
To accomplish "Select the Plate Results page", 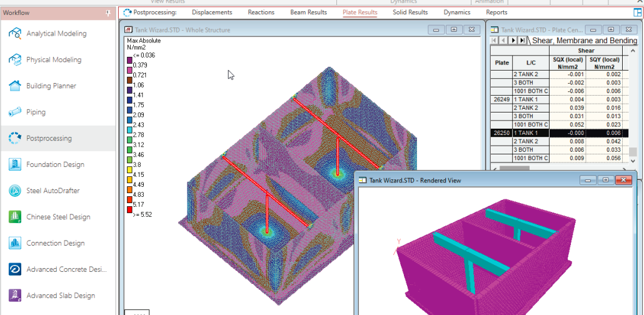I will coord(360,12).
